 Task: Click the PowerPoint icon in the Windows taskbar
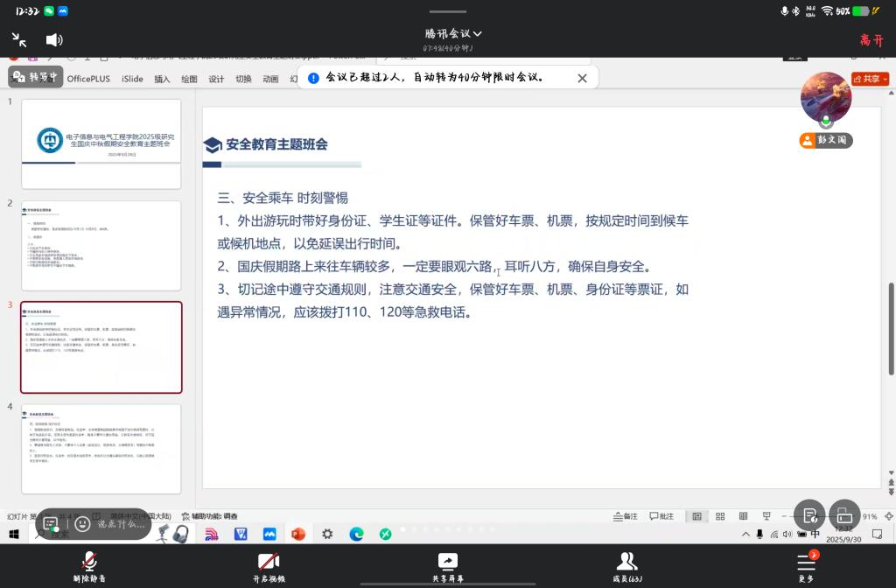297,534
